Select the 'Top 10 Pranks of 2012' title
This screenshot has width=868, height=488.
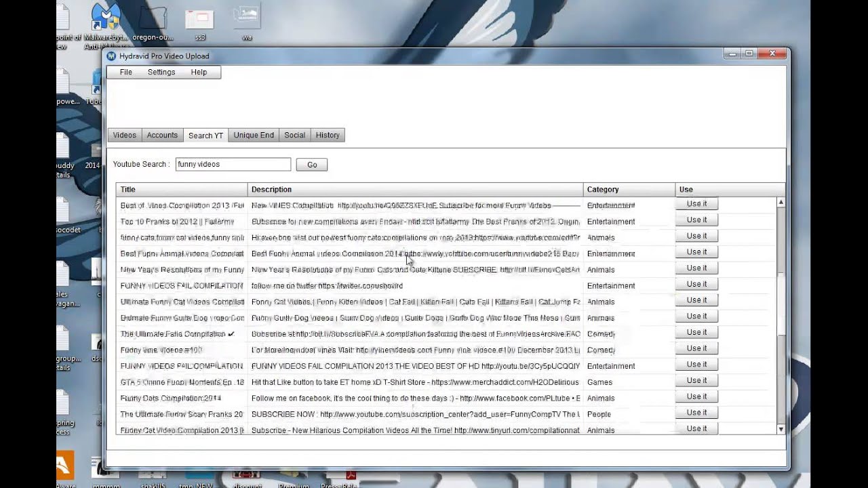177,222
